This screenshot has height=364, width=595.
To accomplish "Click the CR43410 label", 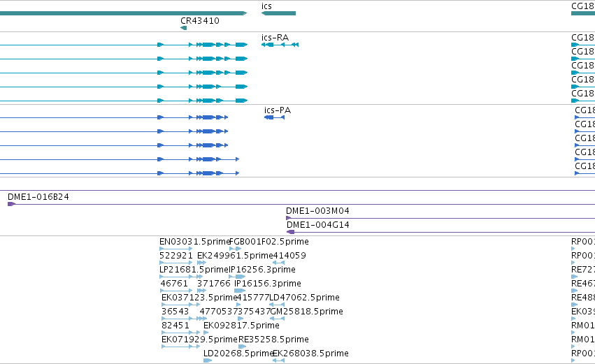I will (200, 21).
